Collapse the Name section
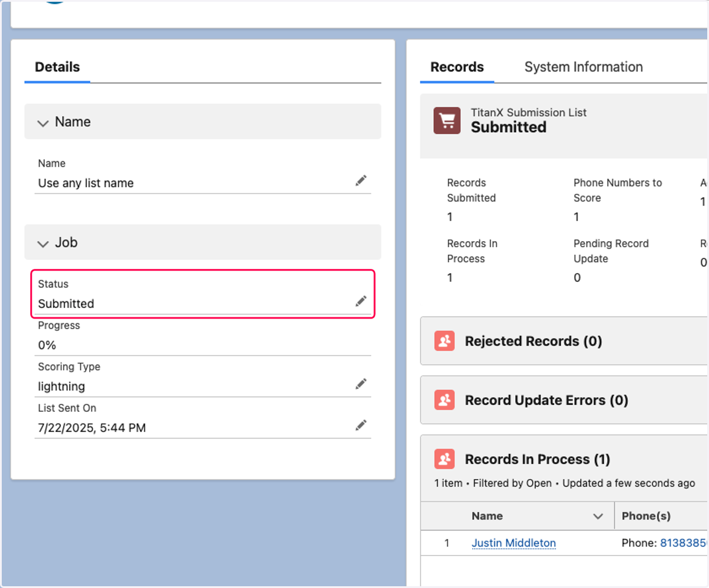Image resolution: width=709 pixels, height=588 pixels. point(43,123)
